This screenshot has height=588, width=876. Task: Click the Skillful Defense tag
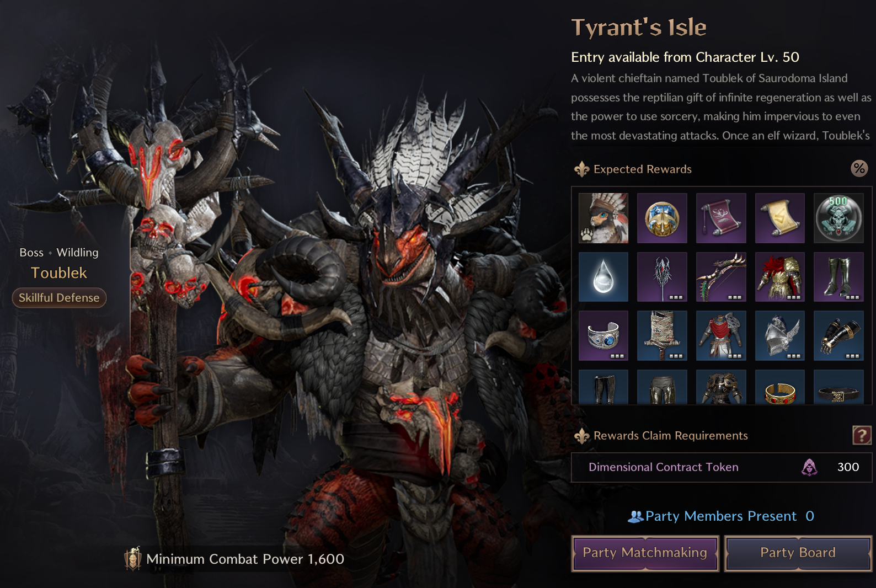pyautogui.click(x=59, y=298)
